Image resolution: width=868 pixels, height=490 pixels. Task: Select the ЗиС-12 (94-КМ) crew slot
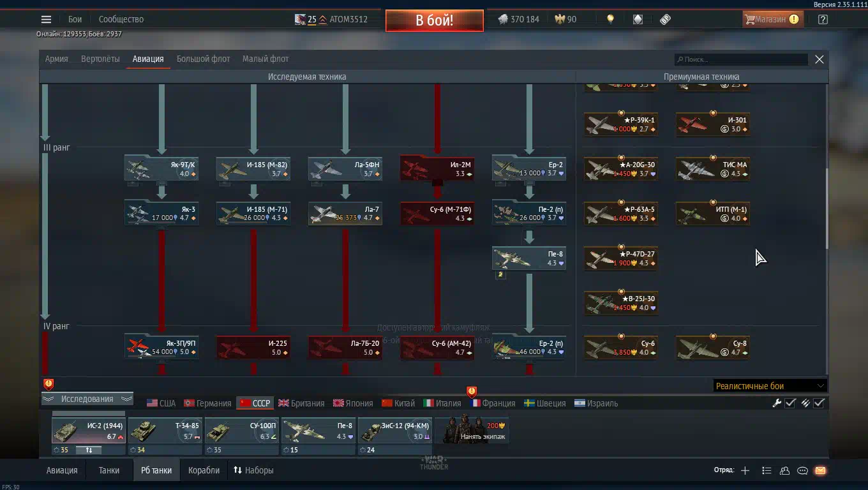pyautogui.click(x=395, y=430)
